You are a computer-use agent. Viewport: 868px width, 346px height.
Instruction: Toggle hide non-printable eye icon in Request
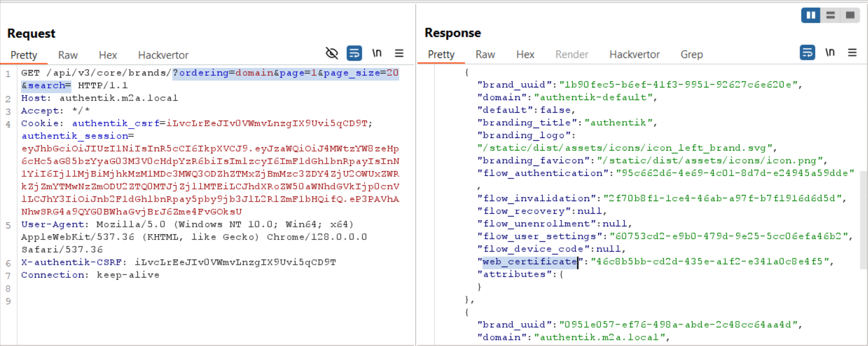click(x=332, y=53)
